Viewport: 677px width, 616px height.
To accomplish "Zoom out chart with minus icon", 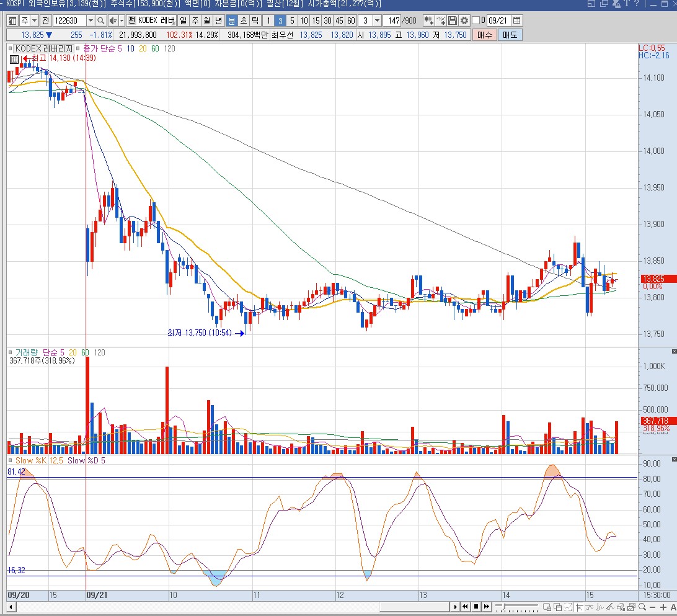I will [652, 607].
